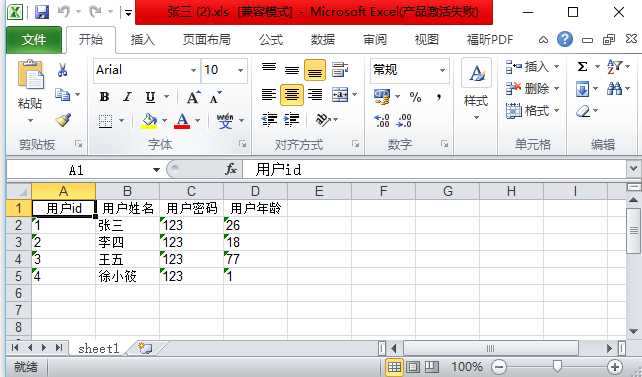Expand the 删除 cells dropdown
The height and width of the screenshot is (377, 642).
point(556,88)
